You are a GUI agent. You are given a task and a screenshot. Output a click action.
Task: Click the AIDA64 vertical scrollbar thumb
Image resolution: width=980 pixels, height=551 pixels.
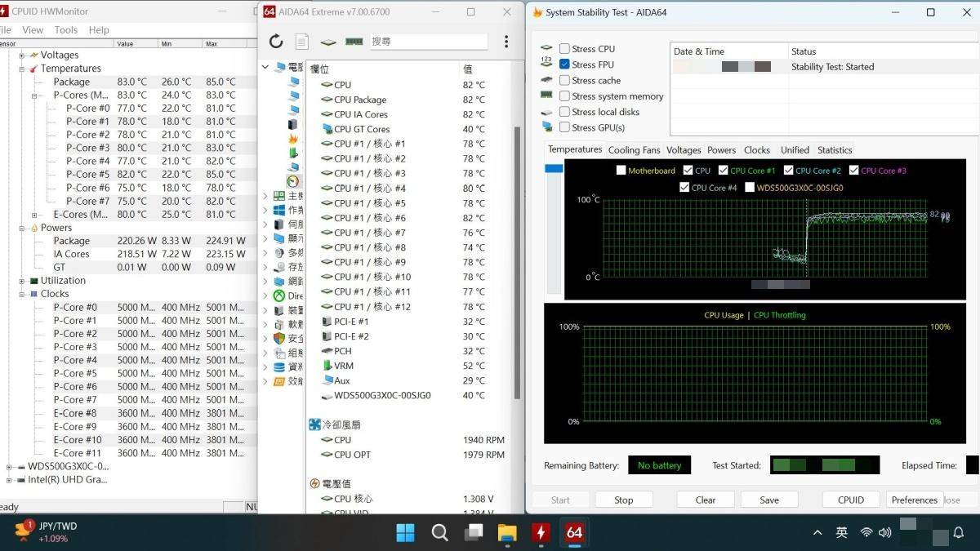click(517, 261)
